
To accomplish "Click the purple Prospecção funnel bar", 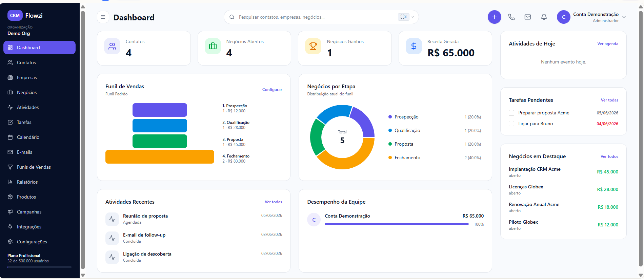I will (x=160, y=110).
